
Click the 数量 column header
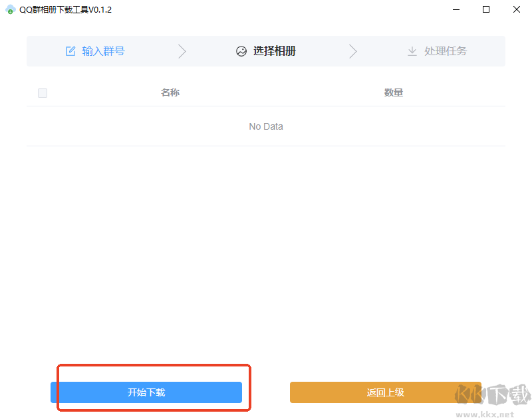tap(394, 92)
